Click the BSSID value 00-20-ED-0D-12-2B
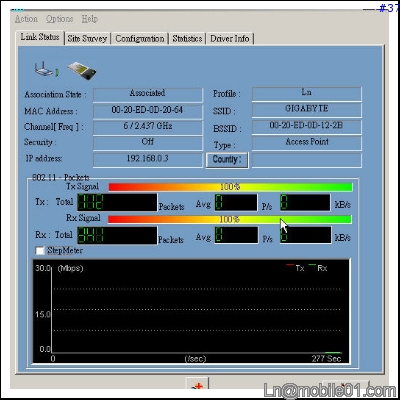 click(x=307, y=127)
